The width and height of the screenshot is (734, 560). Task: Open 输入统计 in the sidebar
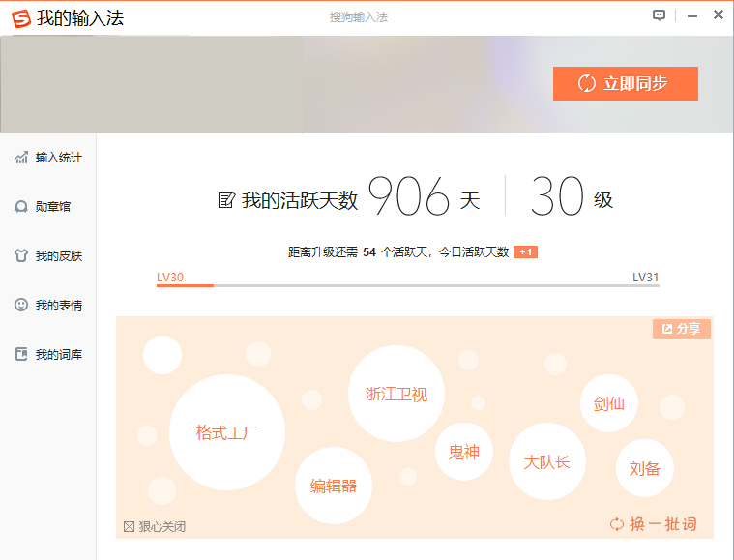[48, 158]
